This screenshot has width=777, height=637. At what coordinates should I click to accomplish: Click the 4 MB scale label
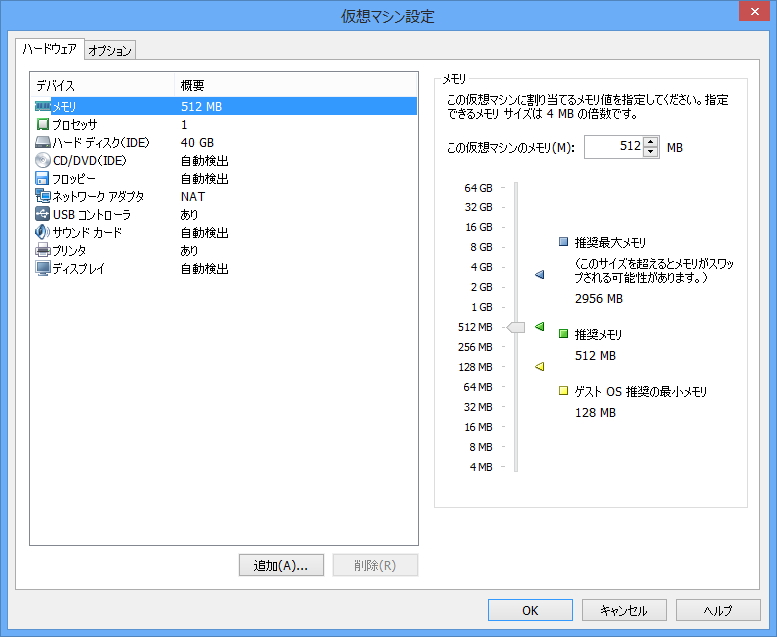tap(481, 467)
